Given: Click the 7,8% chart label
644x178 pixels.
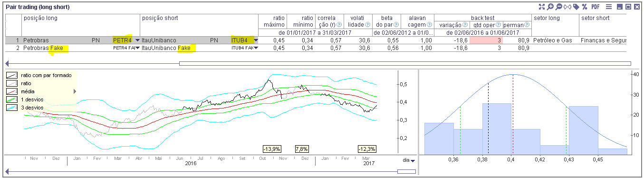Looking at the screenshot, I should 302,149.
